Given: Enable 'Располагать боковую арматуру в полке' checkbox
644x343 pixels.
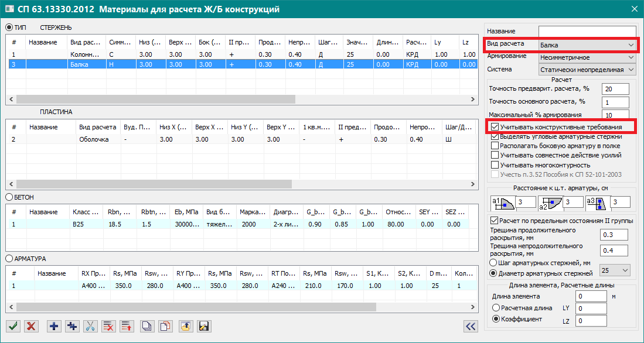Looking at the screenshot, I should [495, 146].
